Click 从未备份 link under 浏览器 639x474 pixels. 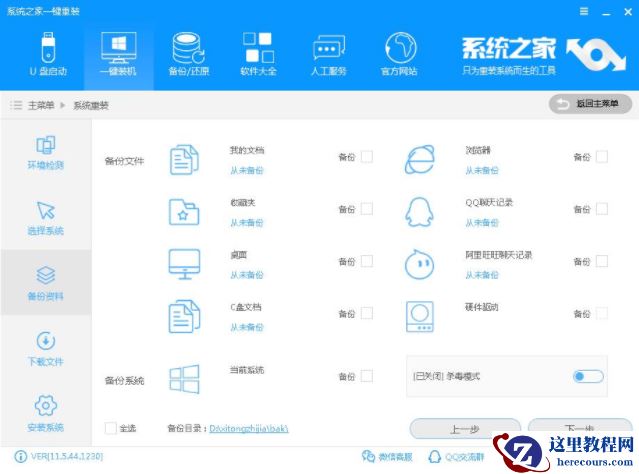pyautogui.click(x=482, y=170)
